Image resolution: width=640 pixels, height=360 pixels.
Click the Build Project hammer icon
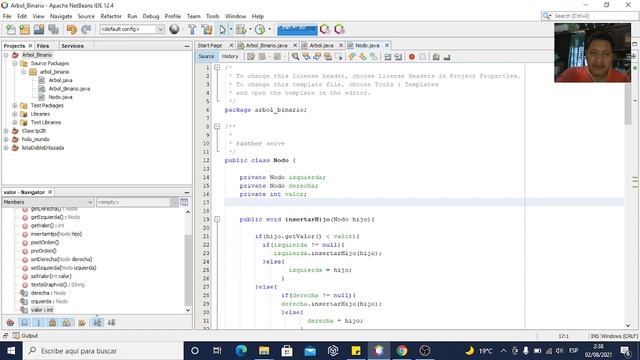[x=192, y=29]
